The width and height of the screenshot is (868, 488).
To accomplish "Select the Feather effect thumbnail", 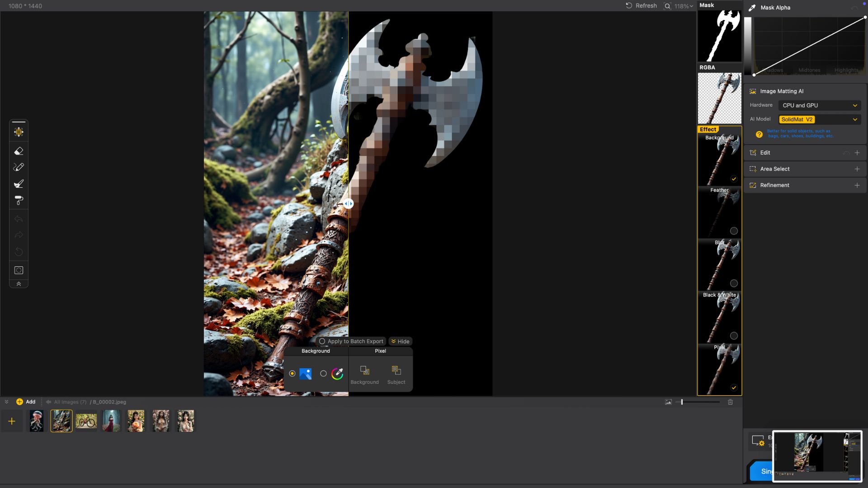I will tap(719, 212).
